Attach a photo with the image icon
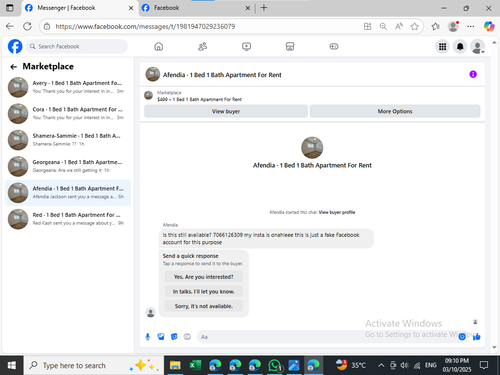500x375 pixels. coord(161,337)
